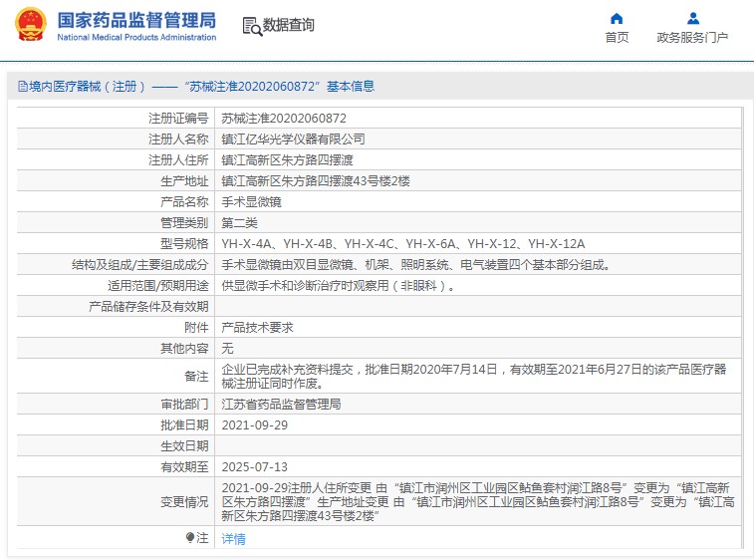Click approval date 2021-09-29
Image resolution: width=754 pixels, height=560 pixels.
(x=254, y=425)
